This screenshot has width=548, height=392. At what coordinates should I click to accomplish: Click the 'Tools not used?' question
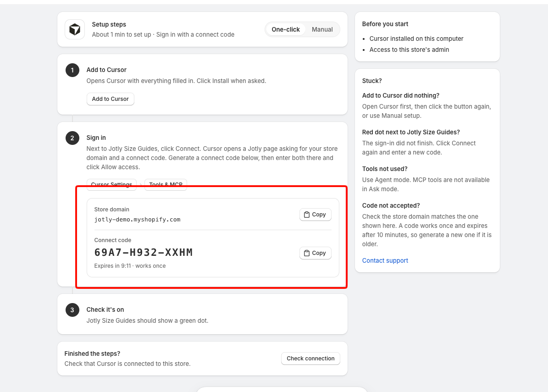click(x=385, y=169)
